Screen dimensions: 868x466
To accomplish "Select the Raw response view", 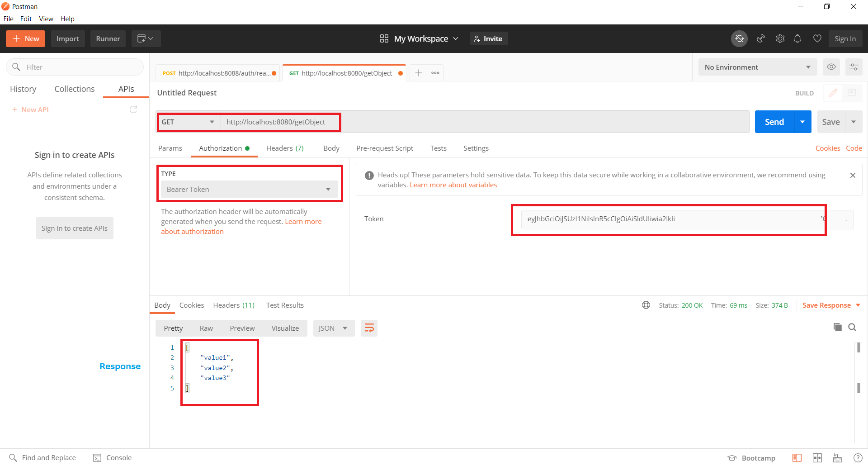I will click(206, 328).
